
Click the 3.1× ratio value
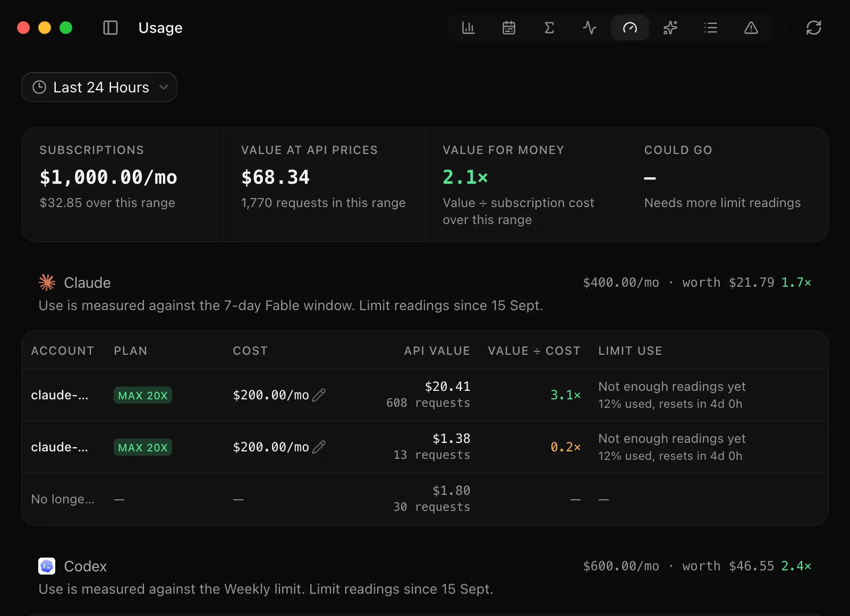tap(566, 395)
